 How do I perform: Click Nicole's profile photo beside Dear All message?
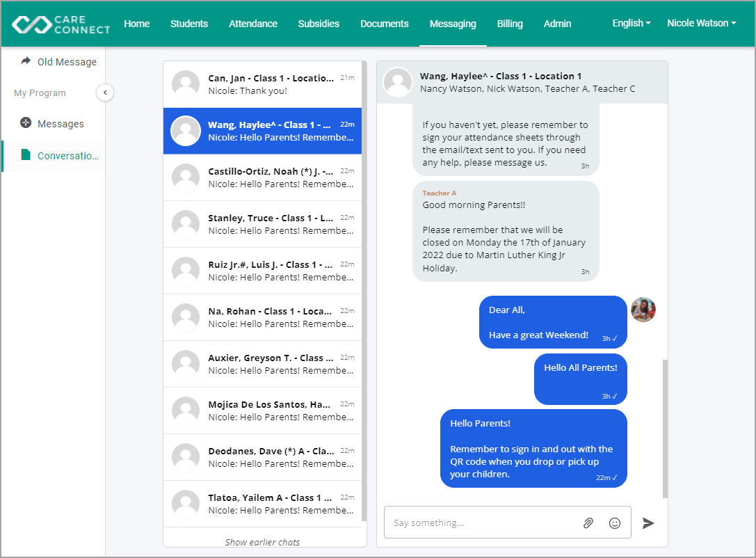click(x=643, y=309)
